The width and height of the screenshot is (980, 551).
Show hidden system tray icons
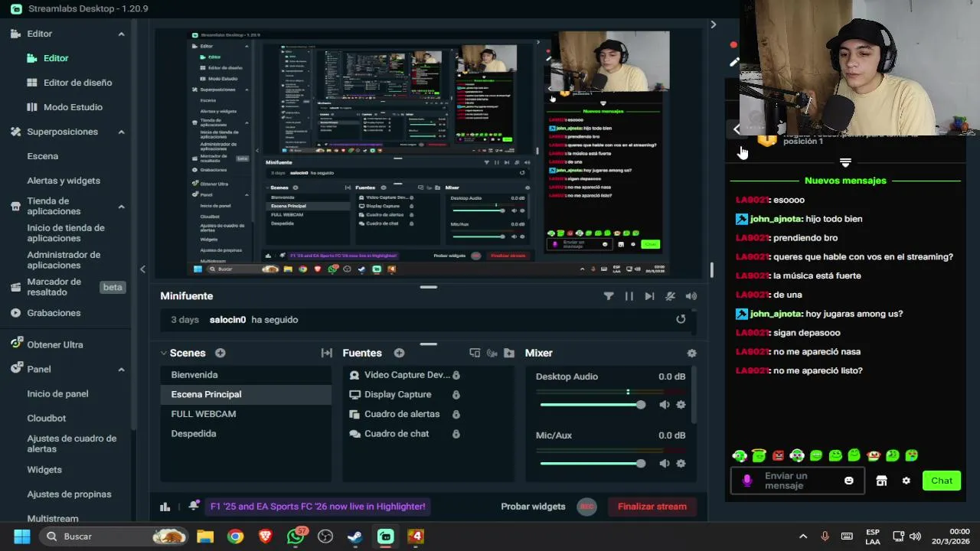(803, 536)
